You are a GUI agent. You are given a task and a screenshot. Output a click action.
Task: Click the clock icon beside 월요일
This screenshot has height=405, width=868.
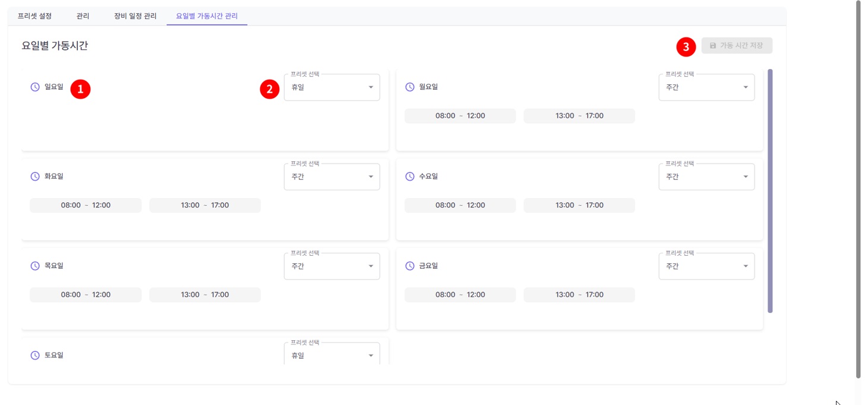pos(409,87)
